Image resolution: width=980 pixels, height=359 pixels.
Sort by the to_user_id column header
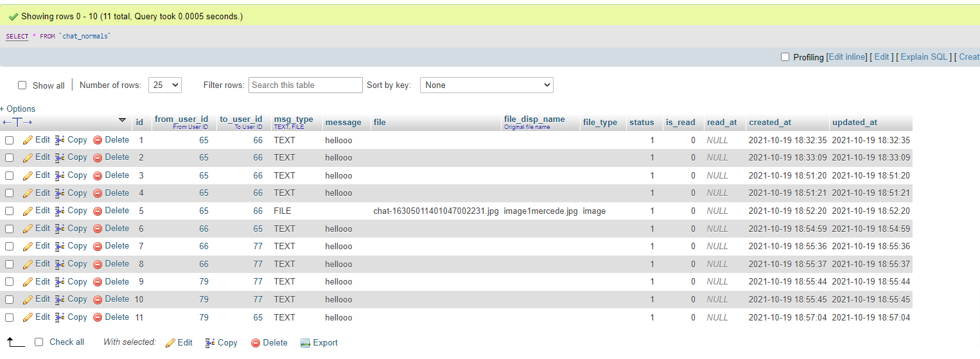[241, 119]
